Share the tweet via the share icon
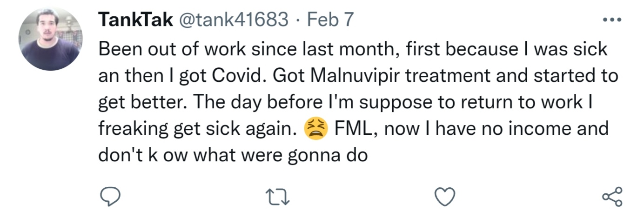644x224 pixels. tap(612, 197)
